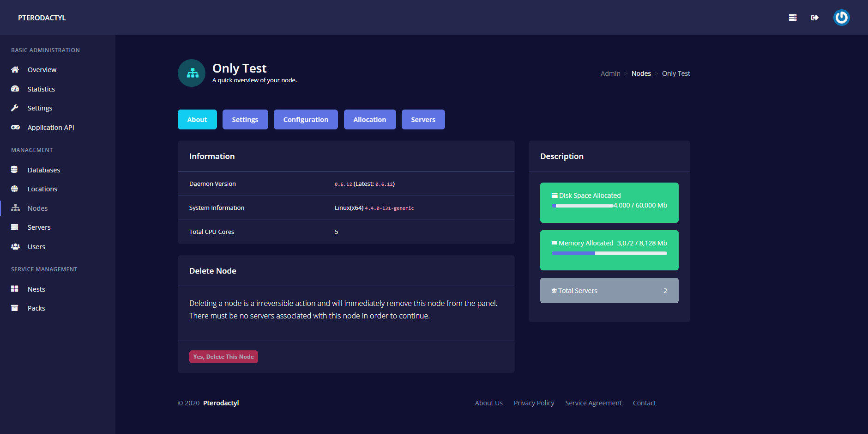868x434 pixels.
Task: Open About Us footer link
Action: pos(489,403)
